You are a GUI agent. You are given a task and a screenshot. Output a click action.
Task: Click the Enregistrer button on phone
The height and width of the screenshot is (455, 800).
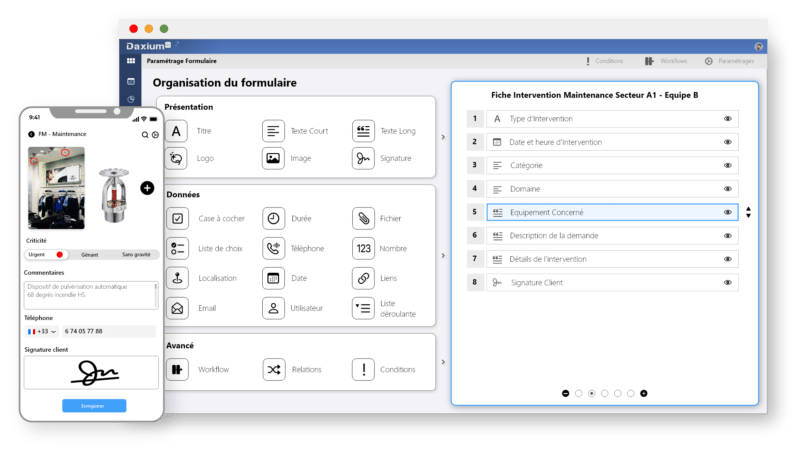[x=94, y=406]
